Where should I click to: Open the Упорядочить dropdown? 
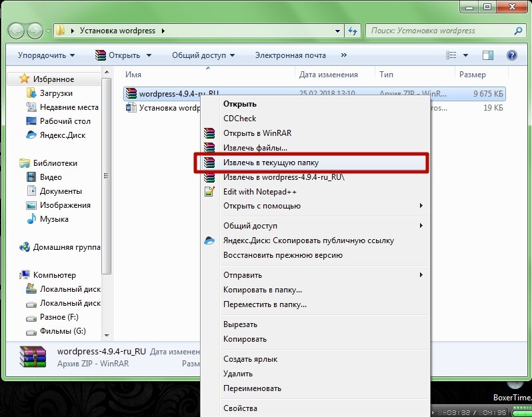coord(46,55)
